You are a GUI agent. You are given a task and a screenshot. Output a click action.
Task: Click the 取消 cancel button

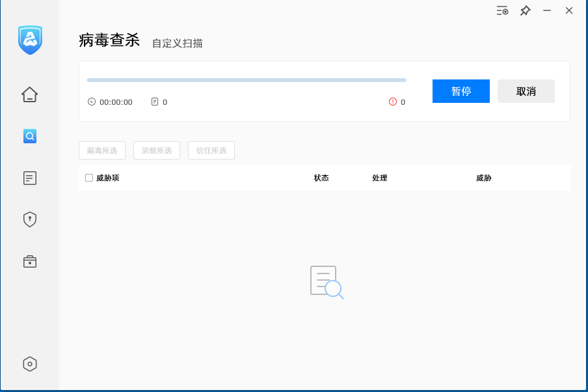pyautogui.click(x=526, y=91)
